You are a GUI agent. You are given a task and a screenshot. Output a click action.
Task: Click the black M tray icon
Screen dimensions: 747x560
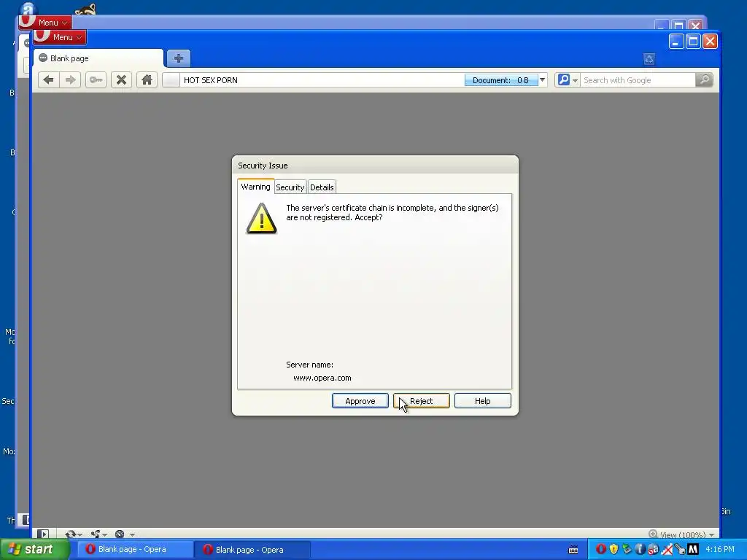pyautogui.click(x=693, y=549)
